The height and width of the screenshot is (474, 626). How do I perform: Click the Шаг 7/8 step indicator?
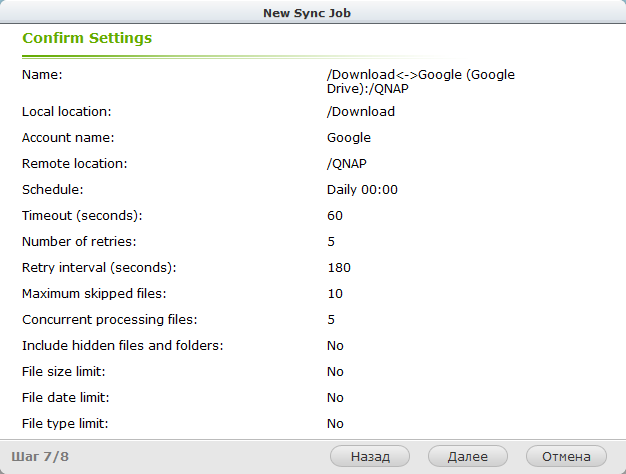(40, 456)
